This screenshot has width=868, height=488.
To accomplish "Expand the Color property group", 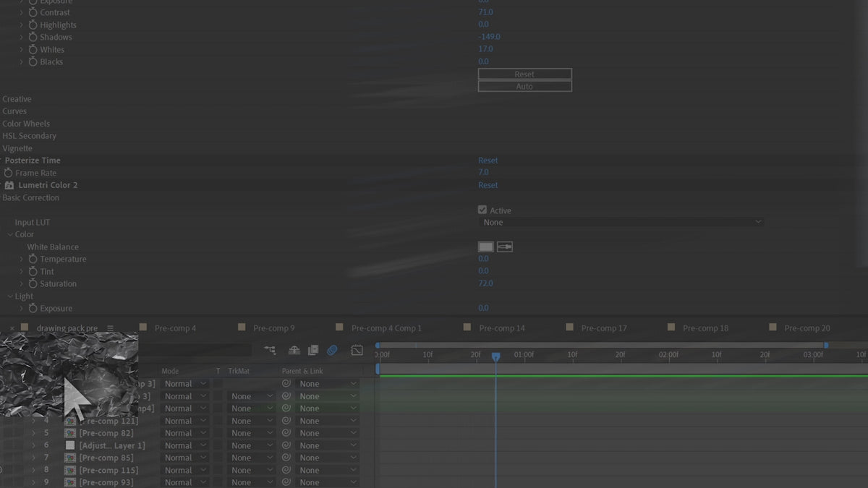I will [x=10, y=234].
